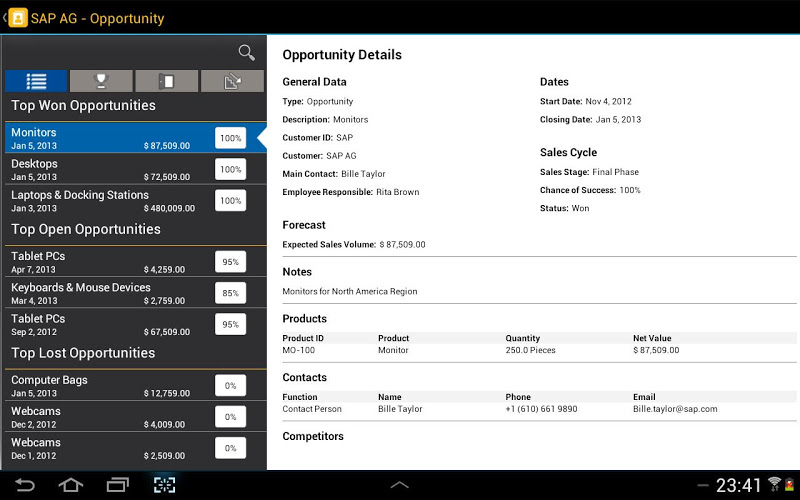Image resolution: width=800 pixels, height=500 pixels.
Task: Open Tablet PCs dated Apr 7, 2013
Action: click(135, 262)
